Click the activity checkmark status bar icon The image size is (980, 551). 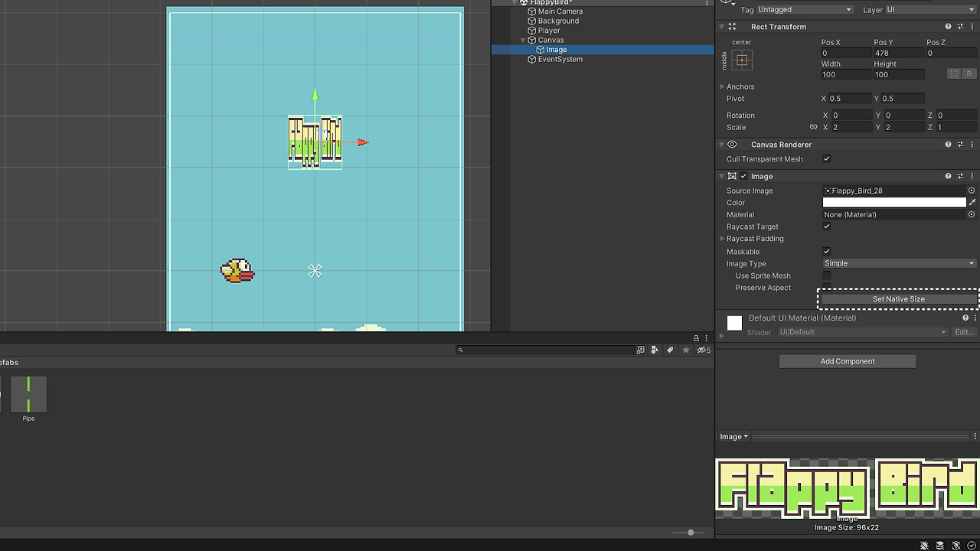[972, 546]
